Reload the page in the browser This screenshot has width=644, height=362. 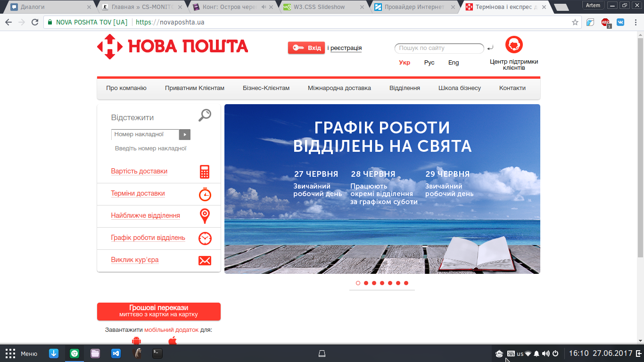(x=35, y=22)
